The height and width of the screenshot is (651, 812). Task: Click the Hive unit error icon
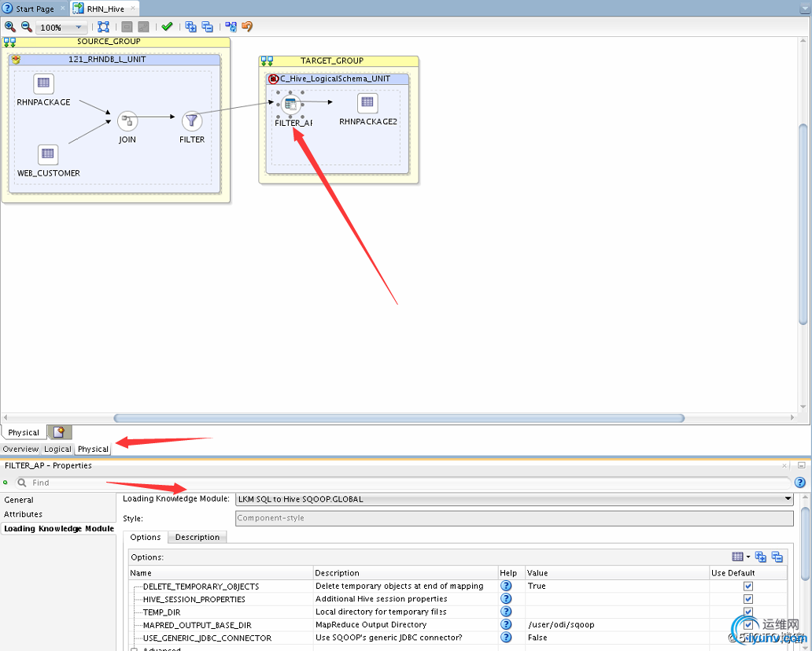click(274, 79)
